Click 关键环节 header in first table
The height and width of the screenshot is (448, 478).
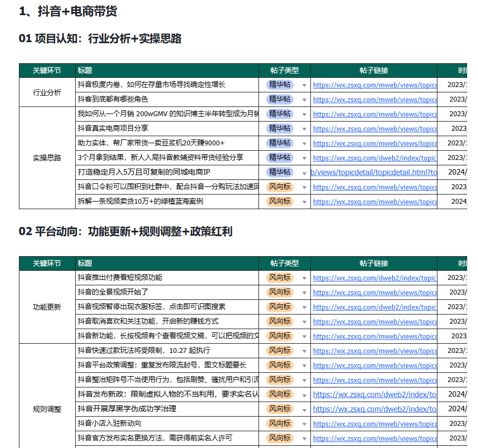47,70
